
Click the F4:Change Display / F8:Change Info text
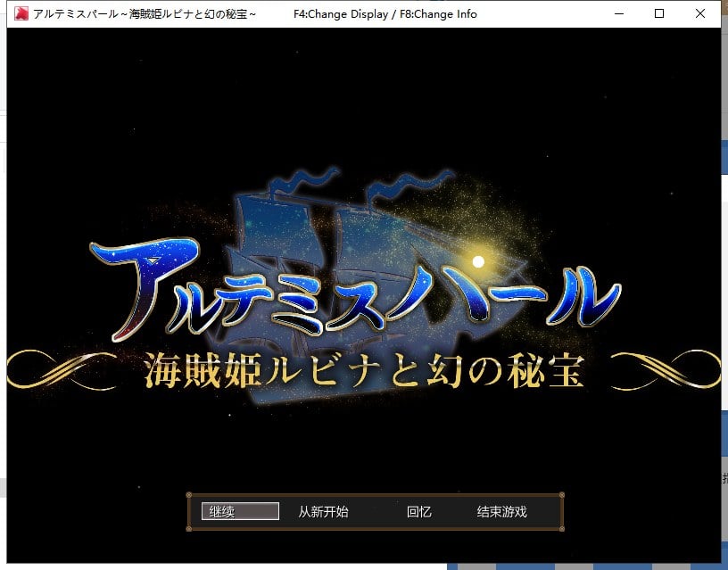click(385, 14)
